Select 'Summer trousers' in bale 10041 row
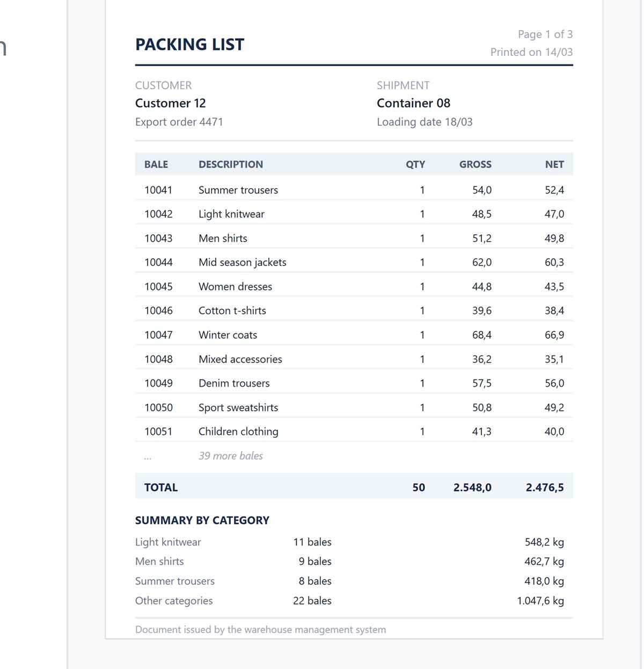The image size is (644, 669). coord(238,190)
